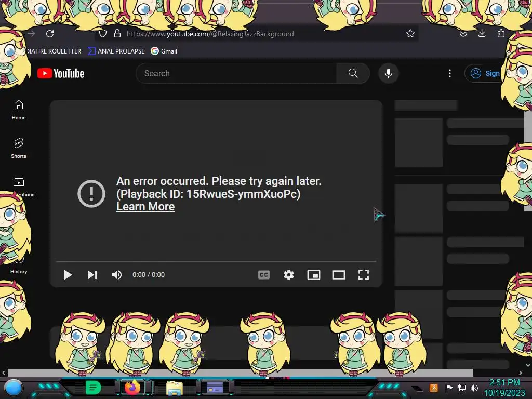Open Action Center flag tray icon
532x399 pixels.
tap(449, 388)
